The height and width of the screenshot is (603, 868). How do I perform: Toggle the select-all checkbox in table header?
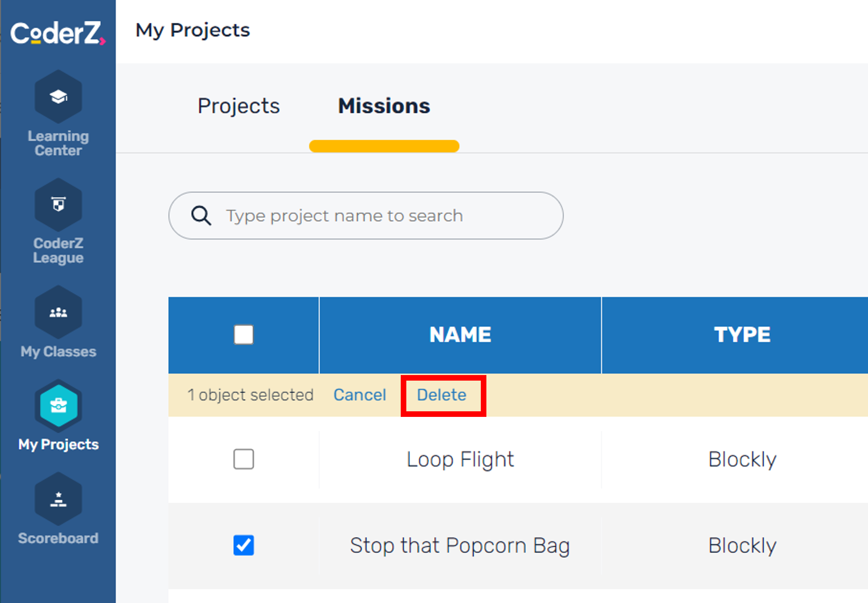(x=243, y=334)
